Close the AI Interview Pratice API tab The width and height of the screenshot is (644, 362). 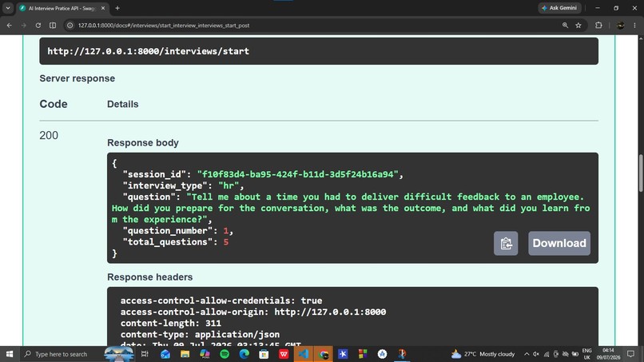tap(103, 8)
